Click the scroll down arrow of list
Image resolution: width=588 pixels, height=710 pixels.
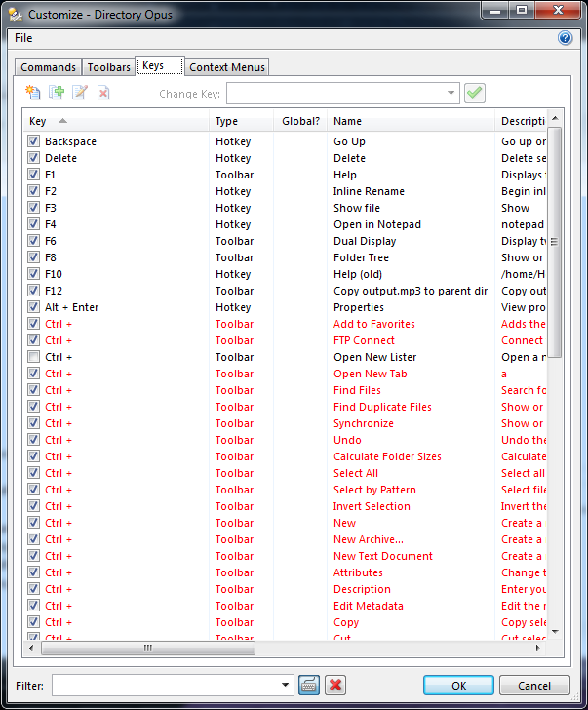tap(555, 631)
